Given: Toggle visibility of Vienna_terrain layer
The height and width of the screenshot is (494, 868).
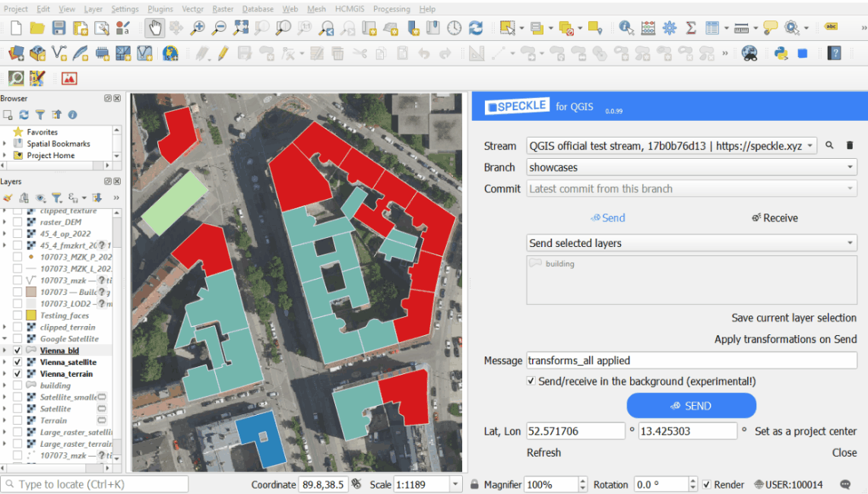Looking at the screenshot, I should pyautogui.click(x=17, y=374).
